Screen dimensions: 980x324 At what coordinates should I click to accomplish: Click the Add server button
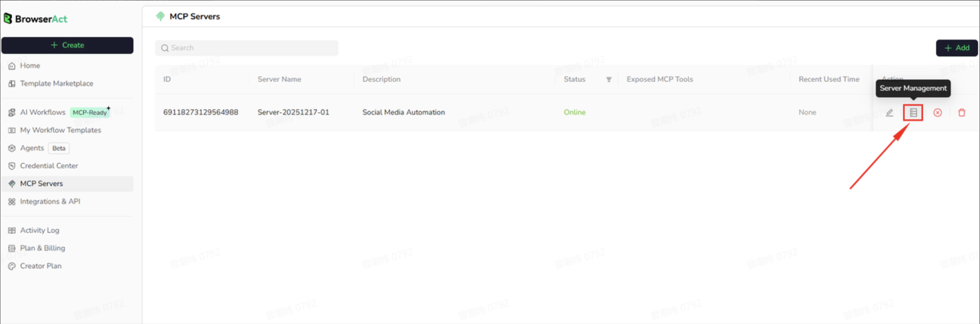(x=957, y=48)
